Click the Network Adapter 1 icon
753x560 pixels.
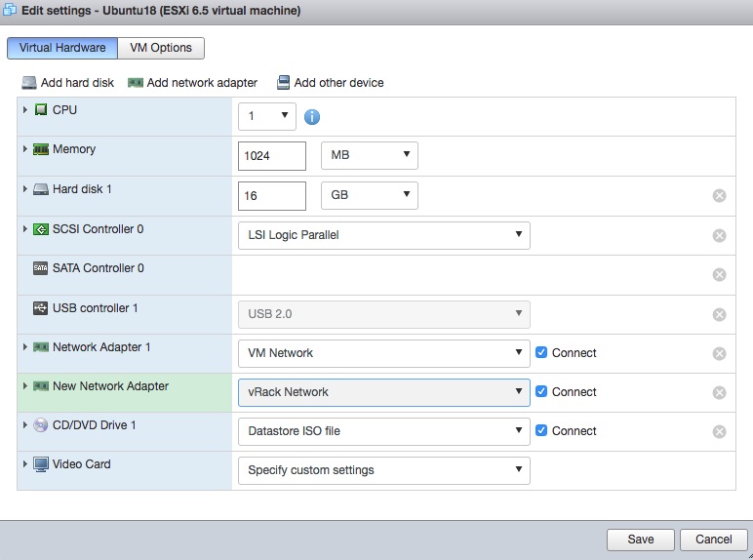(41, 346)
